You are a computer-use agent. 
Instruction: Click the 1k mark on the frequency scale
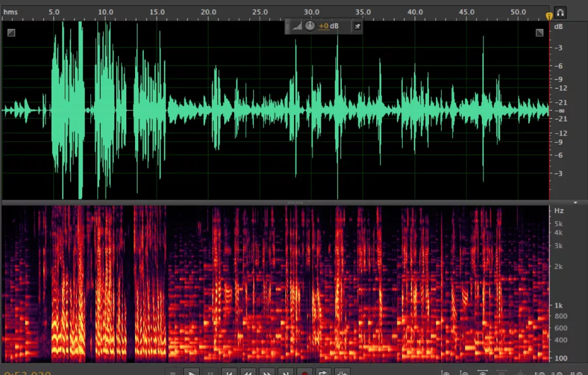pyautogui.click(x=559, y=306)
